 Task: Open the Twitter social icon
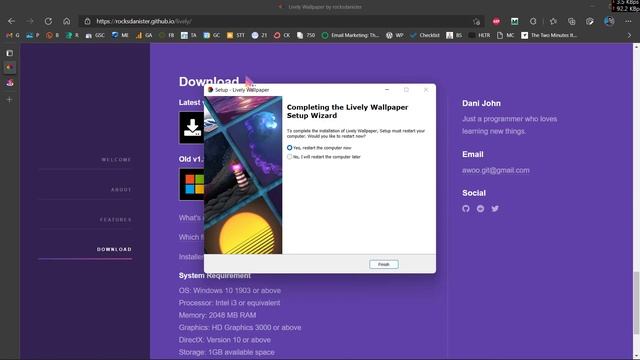[x=495, y=209]
